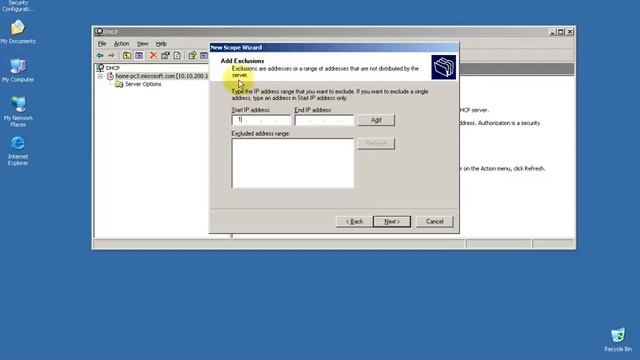
Task: Select Security Configuration desktop shortcut
Action: pos(18,6)
